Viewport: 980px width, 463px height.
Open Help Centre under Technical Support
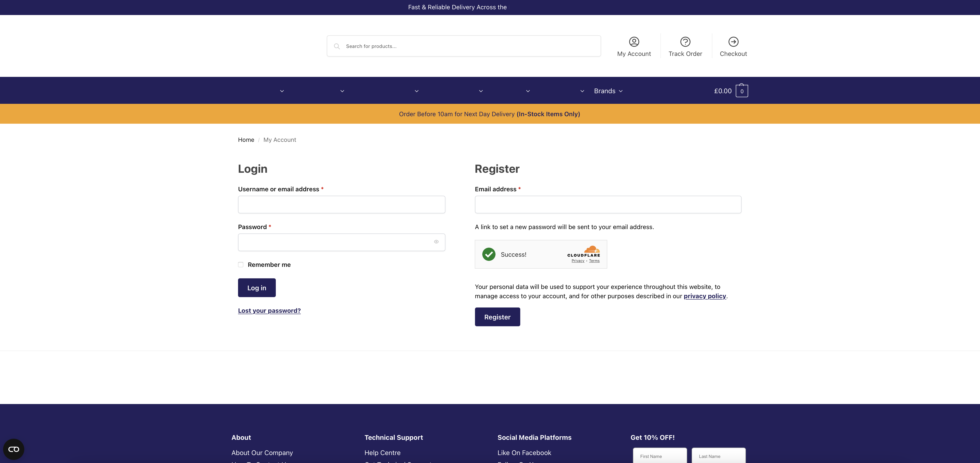382,452
